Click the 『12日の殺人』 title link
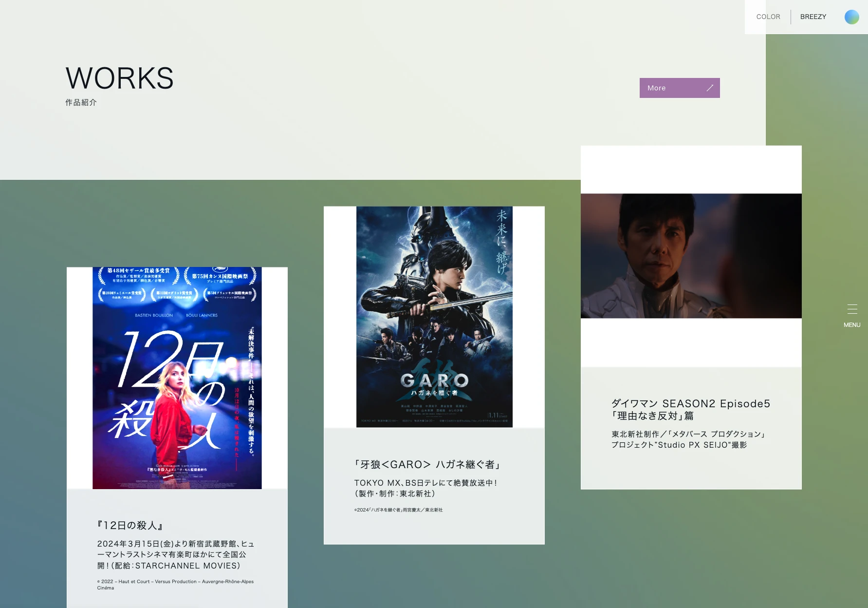Viewport: 868px width, 608px height. 130,525
